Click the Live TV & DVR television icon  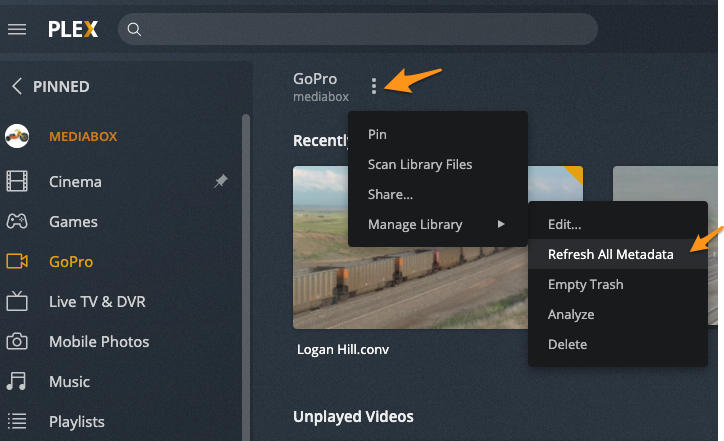click(x=17, y=301)
